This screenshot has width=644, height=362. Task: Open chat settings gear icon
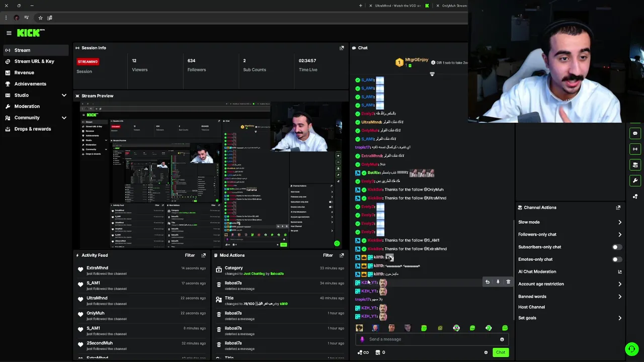(x=486, y=352)
